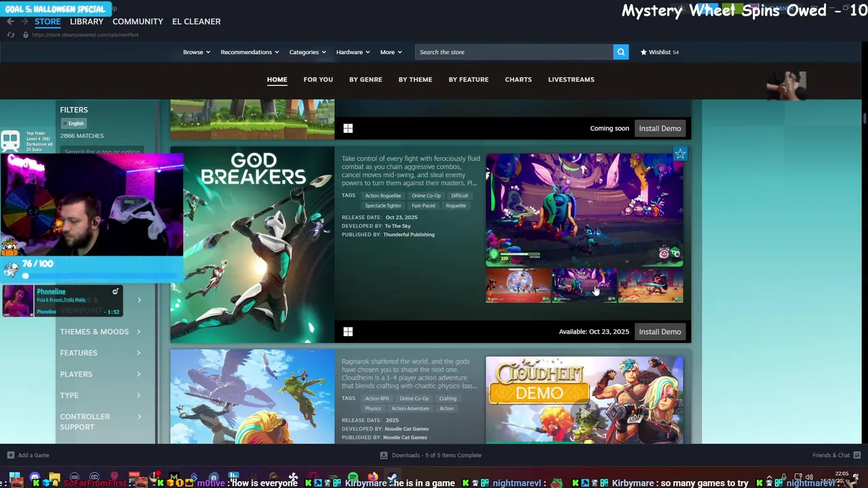868x488 pixels.
Task: Click wishlist star corner on God Breakers
Action: pyautogui.click(x=680, y=155)
